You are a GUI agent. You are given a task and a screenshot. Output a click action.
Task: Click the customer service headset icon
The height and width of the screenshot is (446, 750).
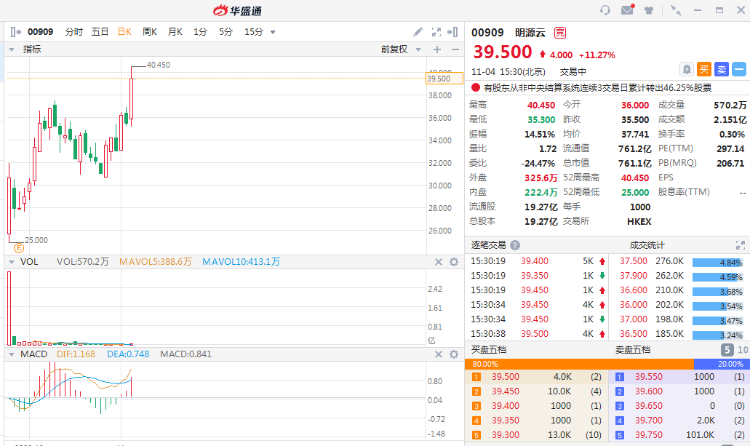coord(605,10)
